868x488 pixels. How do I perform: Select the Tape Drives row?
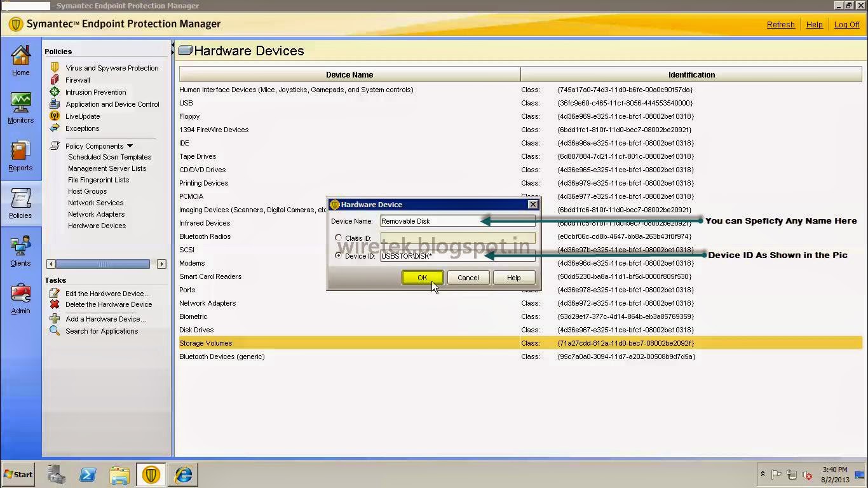520,156
